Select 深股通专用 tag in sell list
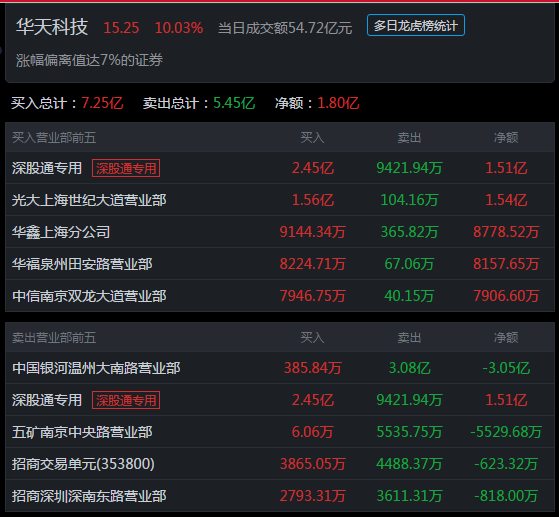Screen dimensions: 559x517 (x=126, y=400)
